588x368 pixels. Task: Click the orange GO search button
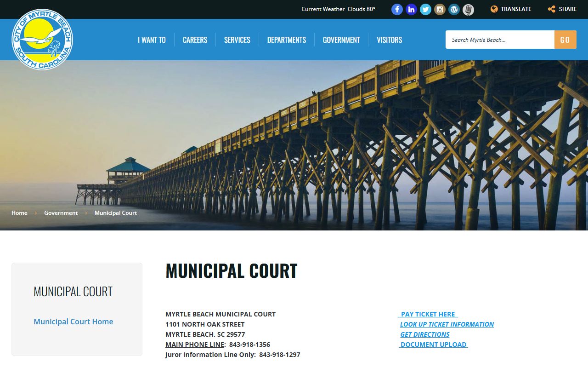(565, 40)
